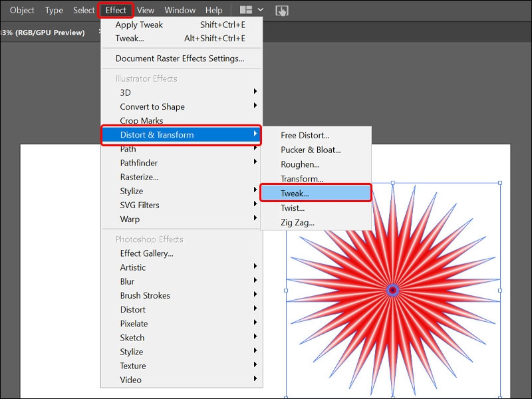Viewport: 532px width, 399px height.
Task: Choose Tweak... in the submenu
Action: coord(316,194)
